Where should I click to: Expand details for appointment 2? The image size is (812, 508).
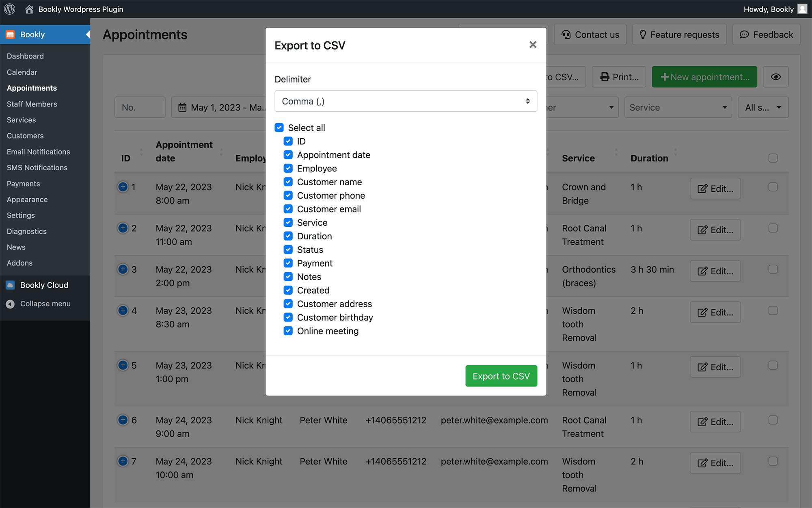[123, 228]
